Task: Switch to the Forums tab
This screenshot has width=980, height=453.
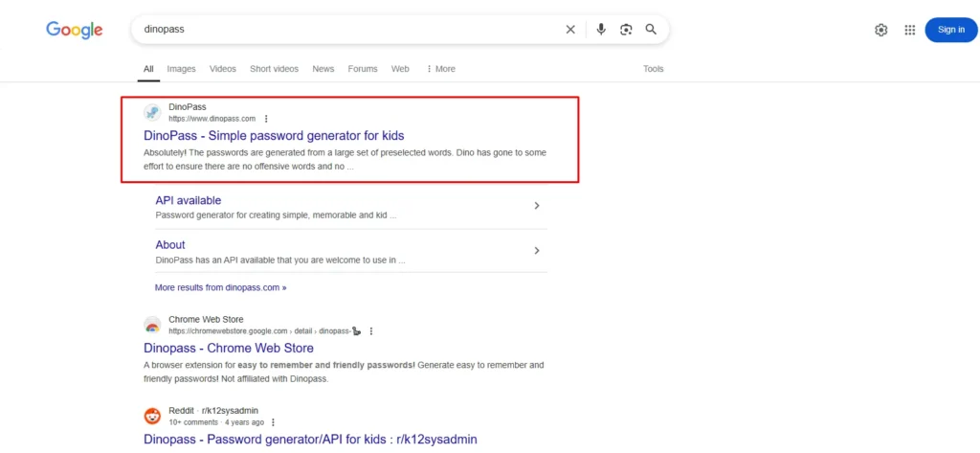Action: tap(363, 69)
